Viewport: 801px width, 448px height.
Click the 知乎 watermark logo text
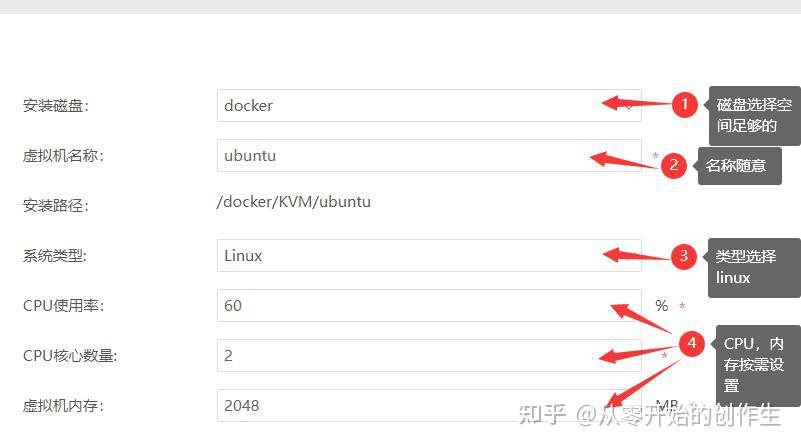point(542,414)
